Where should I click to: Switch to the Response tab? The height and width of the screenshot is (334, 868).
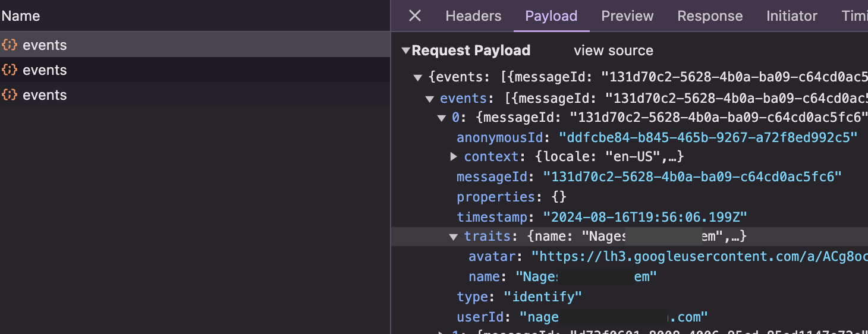710,16
